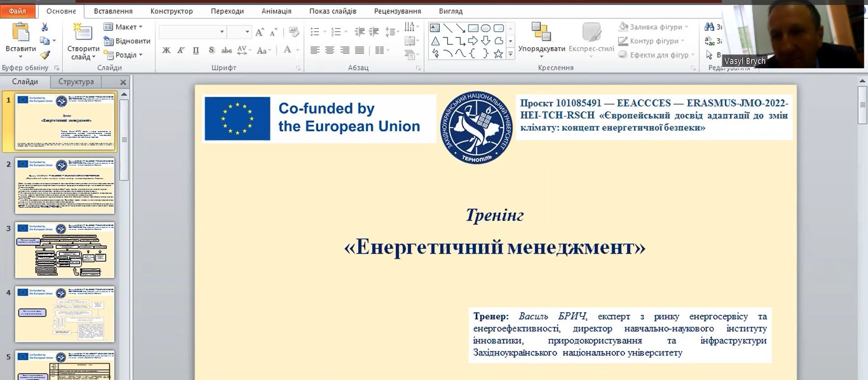Expand the numbering list dropdown

(346, 32)
